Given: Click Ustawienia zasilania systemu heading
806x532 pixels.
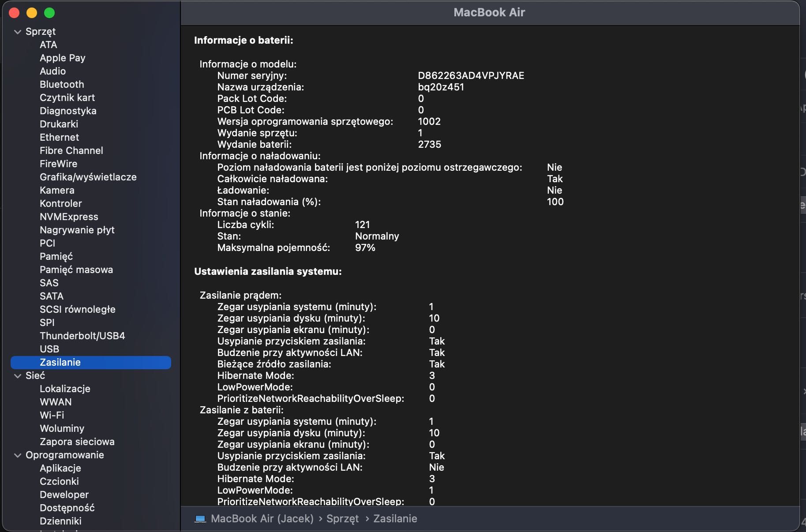Looking at the screenshot, I should pyautogui.click(x=268, y=271).
